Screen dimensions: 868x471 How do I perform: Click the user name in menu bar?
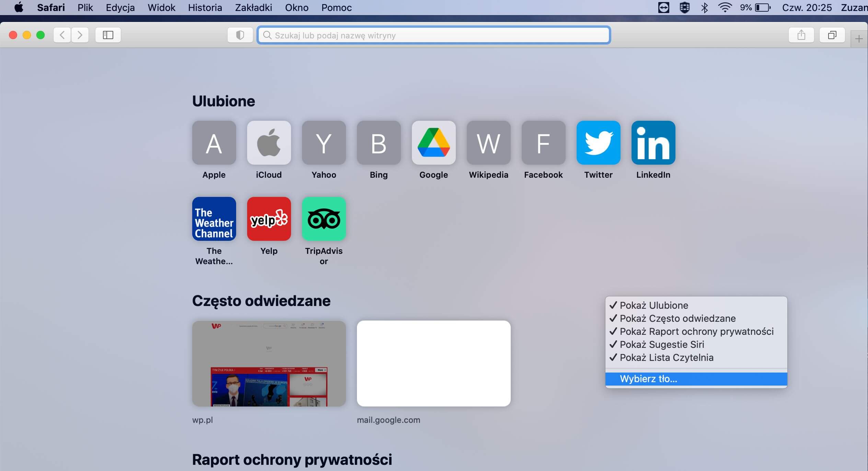click(854, 8)
